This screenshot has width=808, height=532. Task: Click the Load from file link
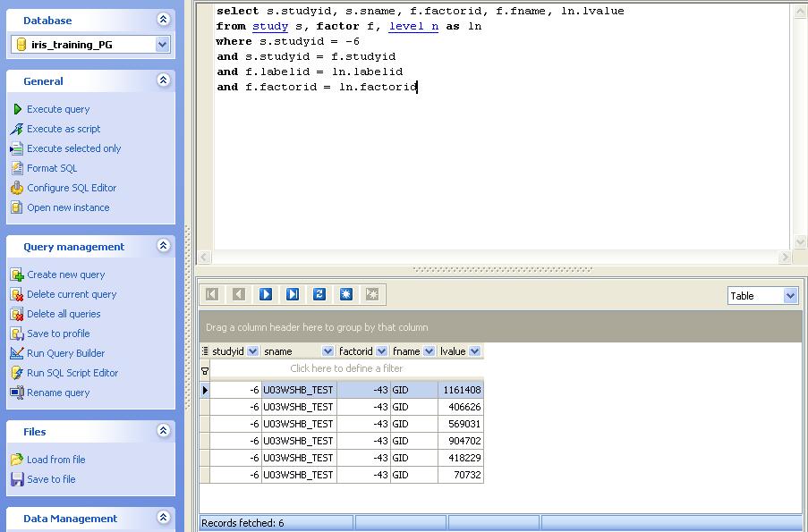(56, 460)
